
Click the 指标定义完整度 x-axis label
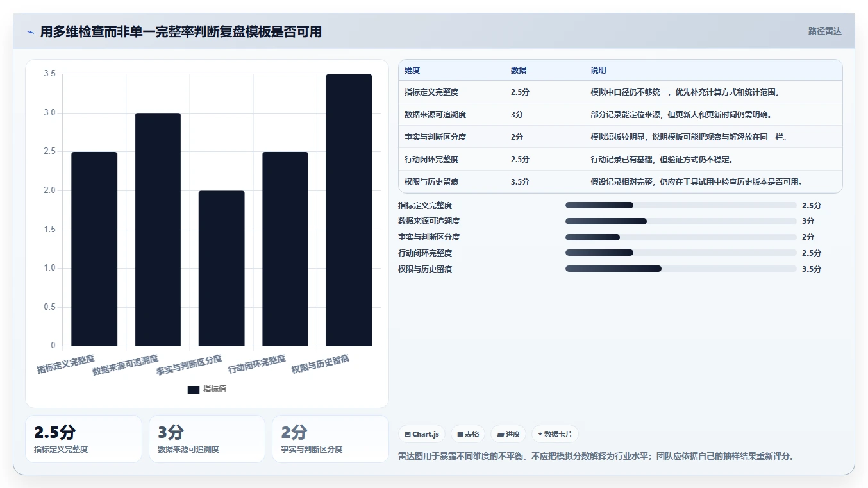pos(65,364)
